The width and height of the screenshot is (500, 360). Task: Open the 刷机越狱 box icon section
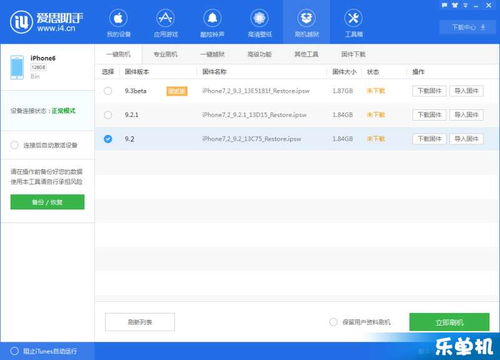tap(306, 23)
